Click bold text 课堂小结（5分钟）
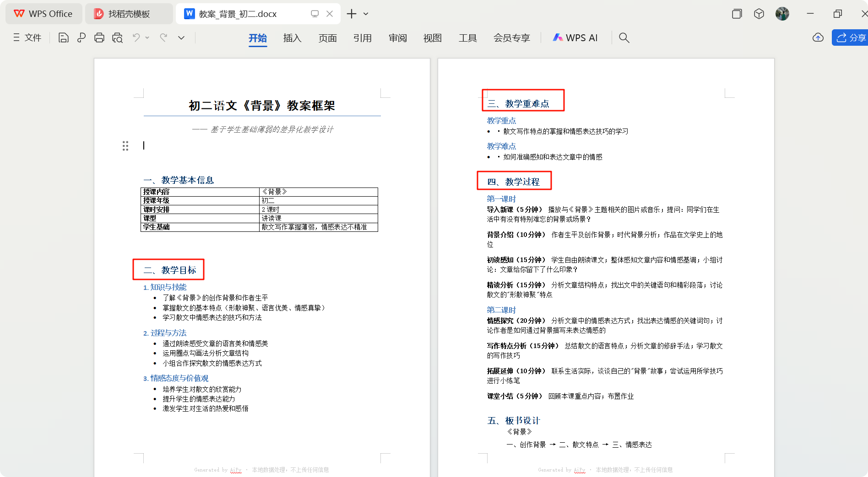868x477 pixels. (x=515, y=396)
